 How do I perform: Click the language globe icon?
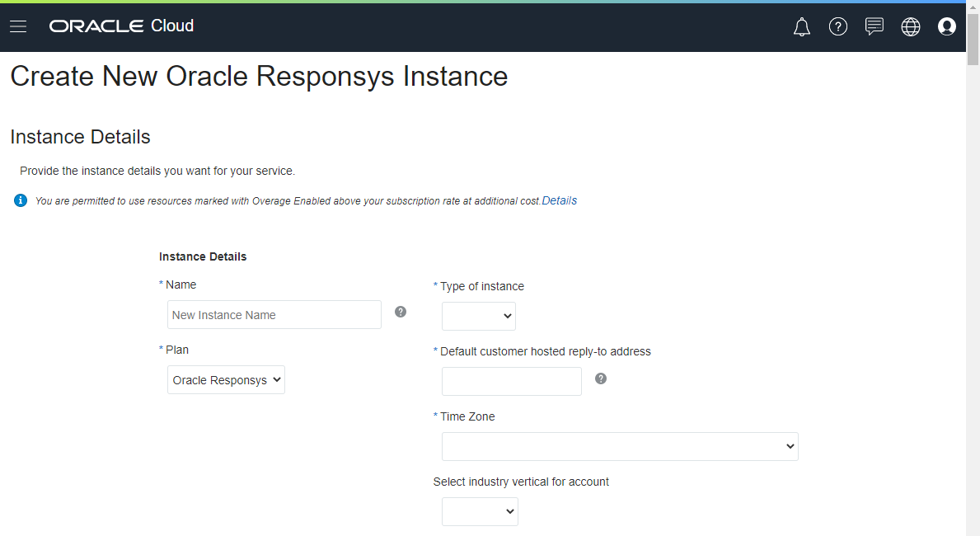coord(910,26)
